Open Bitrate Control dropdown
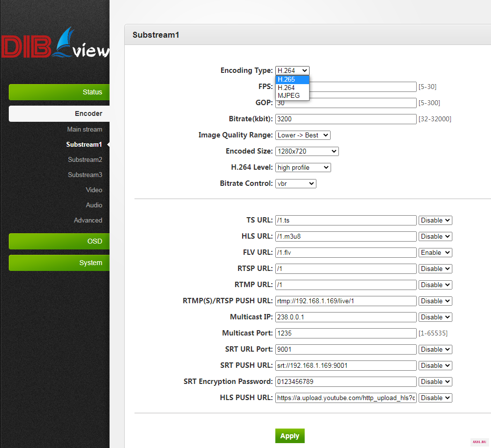Image resolution: width=491 pixels, height=448 pixels. coord(295,183)
